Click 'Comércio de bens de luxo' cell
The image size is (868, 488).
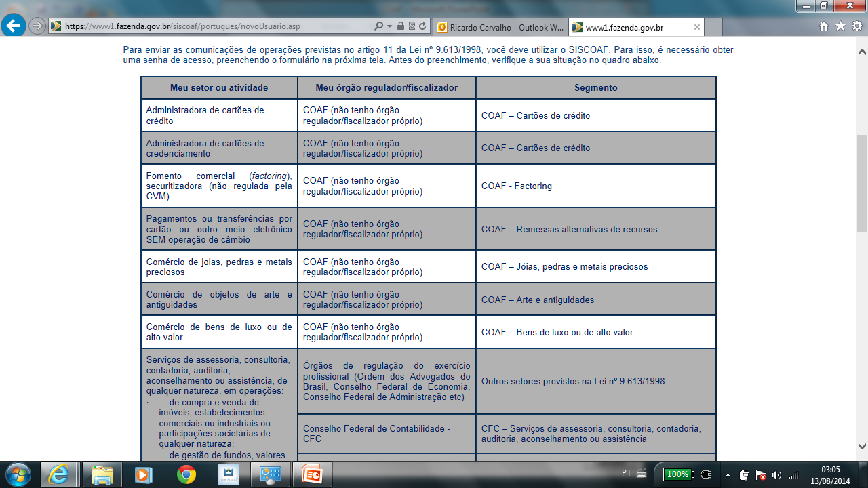point(219,332)
